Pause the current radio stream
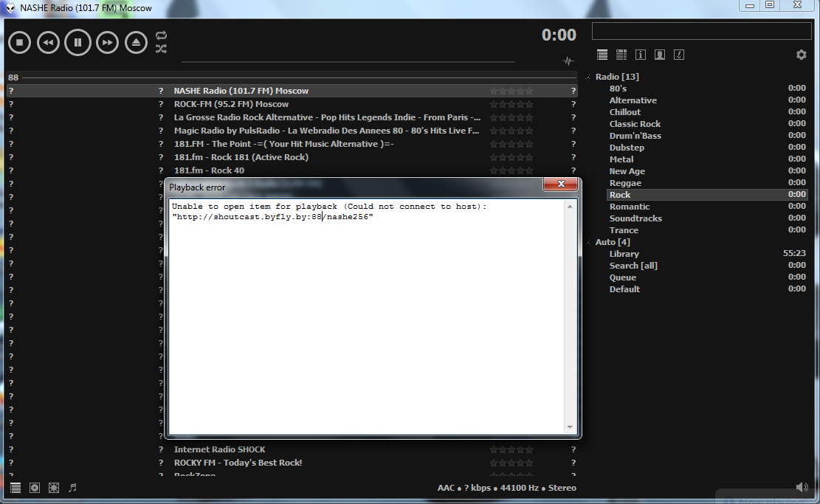820x504 pixels. tap(78, 42)
